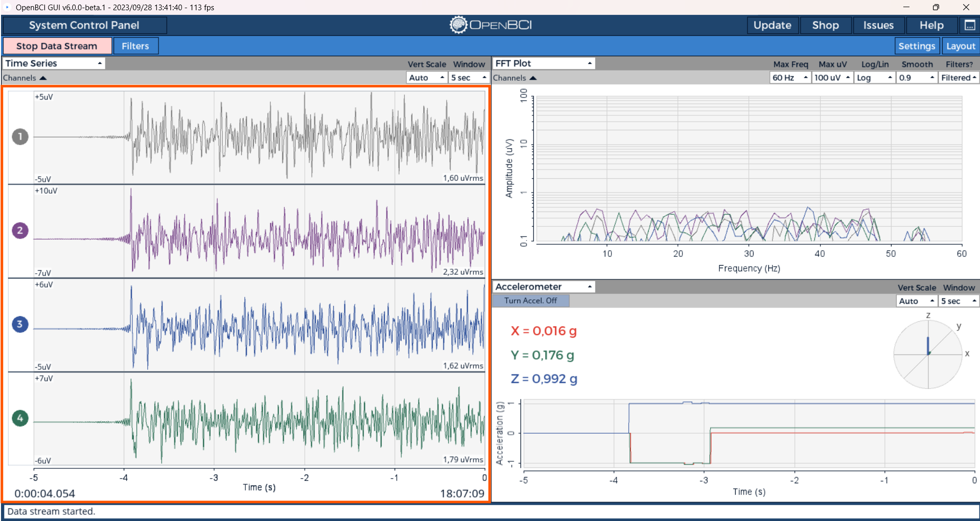
Task: Click the OpenBCI app icon in title bar
Action: (7, 7)
